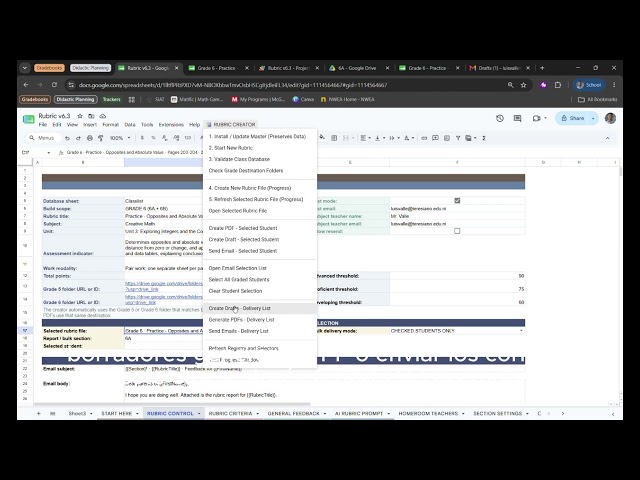
Task: Click the move to folder icon
Action: pyautogui.click(x=91, y=116)
